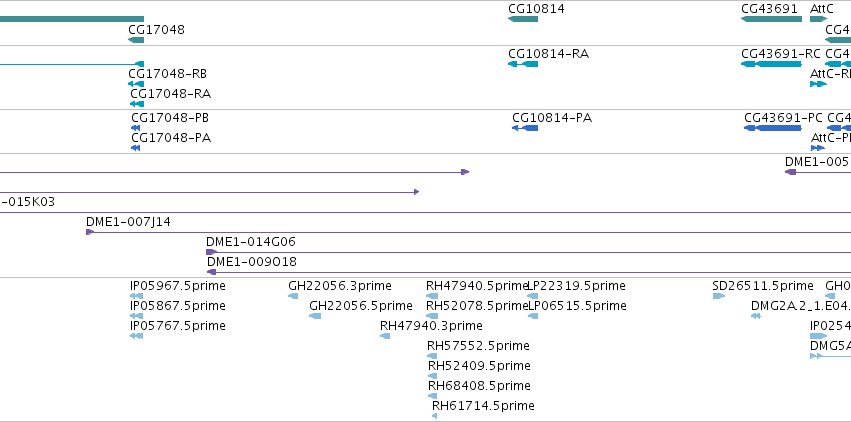851x422 pixels.
Task: Select the DME1-007J14 clone start marker
Action: (x=90, y=232)
